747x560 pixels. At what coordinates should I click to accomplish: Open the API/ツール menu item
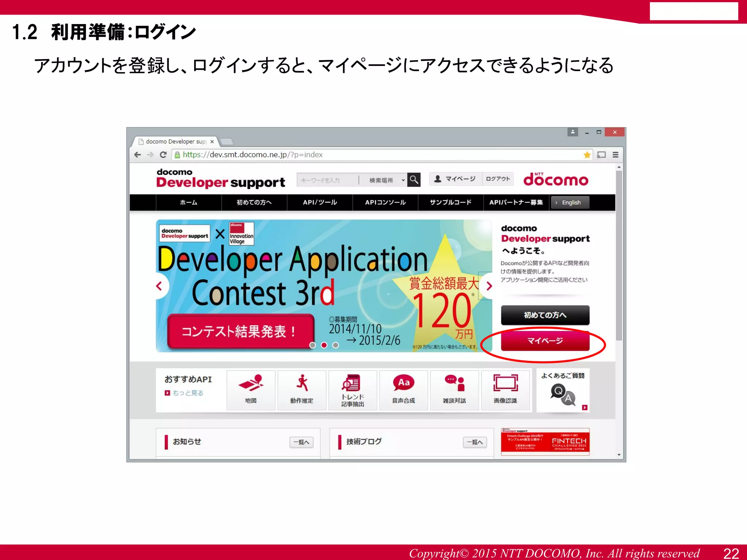[x=320, y=202]
